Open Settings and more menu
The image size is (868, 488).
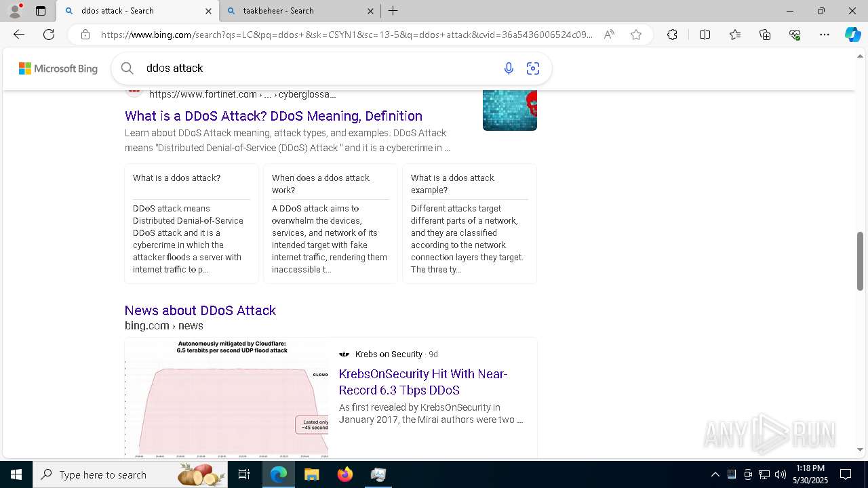tap(825, 35)
